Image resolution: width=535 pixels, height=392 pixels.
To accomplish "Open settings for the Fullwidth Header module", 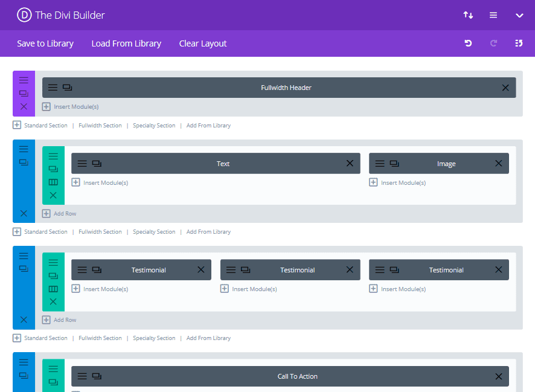I will 53,87.
